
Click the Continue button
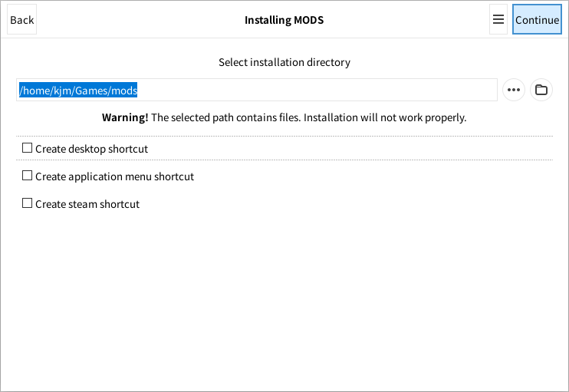(x=537, y=20)
